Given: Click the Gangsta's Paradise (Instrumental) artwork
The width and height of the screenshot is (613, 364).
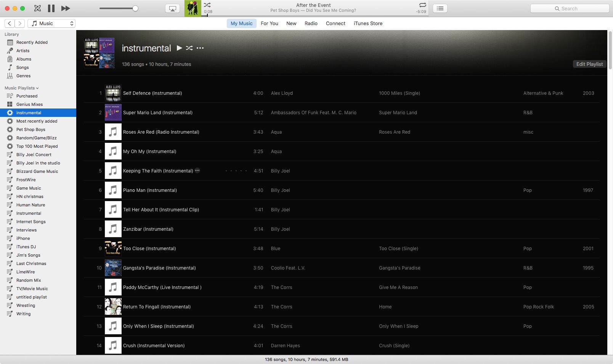Looking at the screenshot, I should 113,268.
